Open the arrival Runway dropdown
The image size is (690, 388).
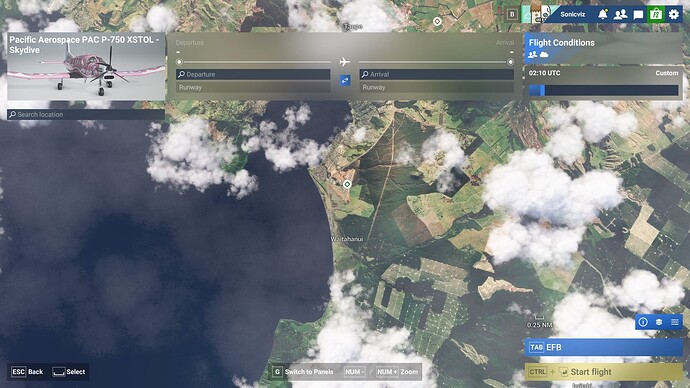coord(437,88)
